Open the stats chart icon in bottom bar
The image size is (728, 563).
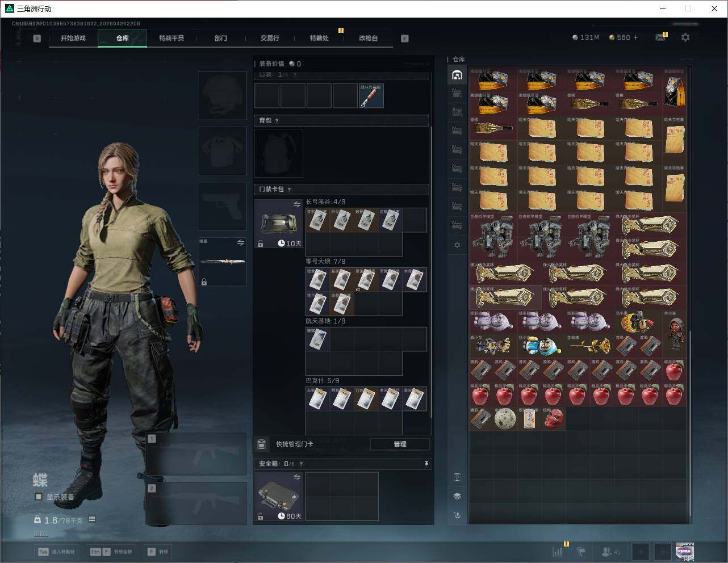[558, 551]
